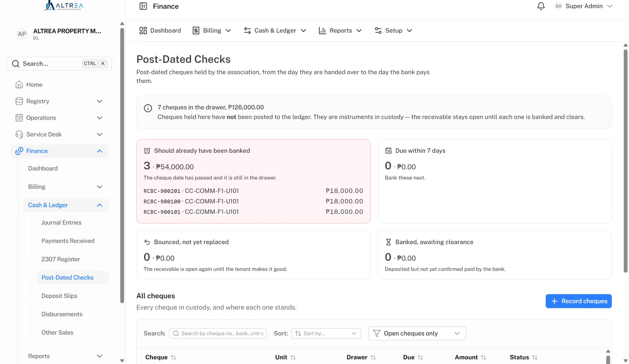Click the Status column sort icon
Image resolution: width=629 pixels, height=364 pixels.
[535, 357]
